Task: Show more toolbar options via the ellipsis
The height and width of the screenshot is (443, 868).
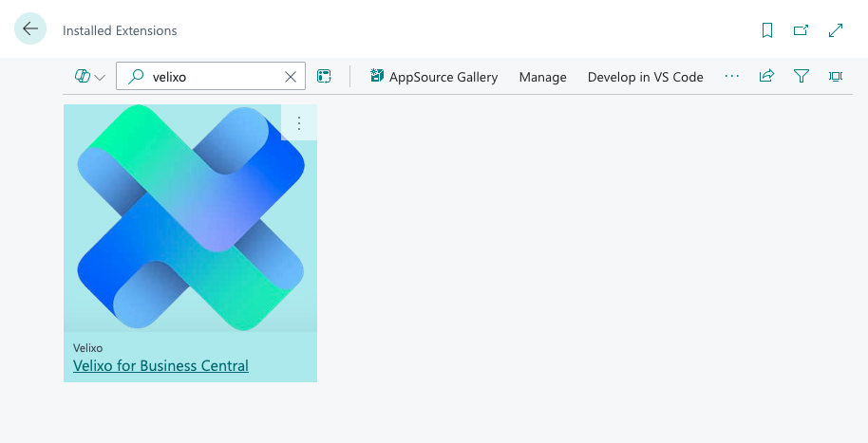Action: click(x=731, y=77)
